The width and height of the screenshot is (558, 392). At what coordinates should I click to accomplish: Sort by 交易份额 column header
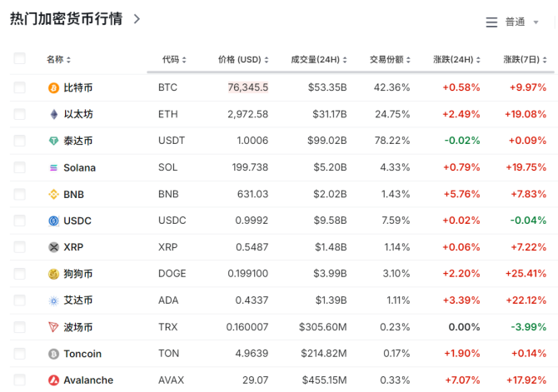pos(390,60)
